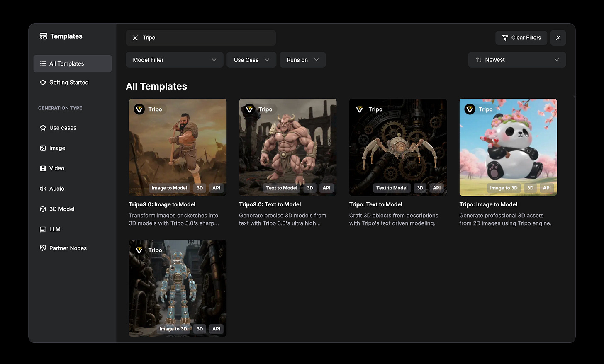Select the 3D Model generation type
The image size is (604, 364).
[x=73, y=209]
